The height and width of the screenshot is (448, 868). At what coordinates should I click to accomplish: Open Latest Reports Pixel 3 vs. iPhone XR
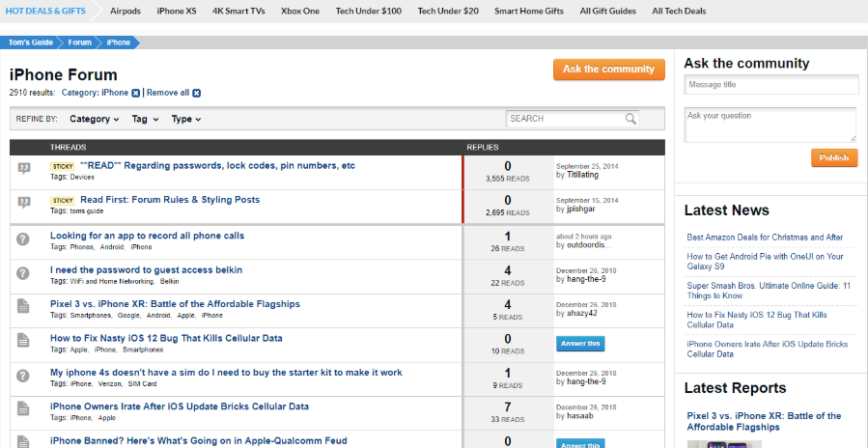(x=764, y=421)
